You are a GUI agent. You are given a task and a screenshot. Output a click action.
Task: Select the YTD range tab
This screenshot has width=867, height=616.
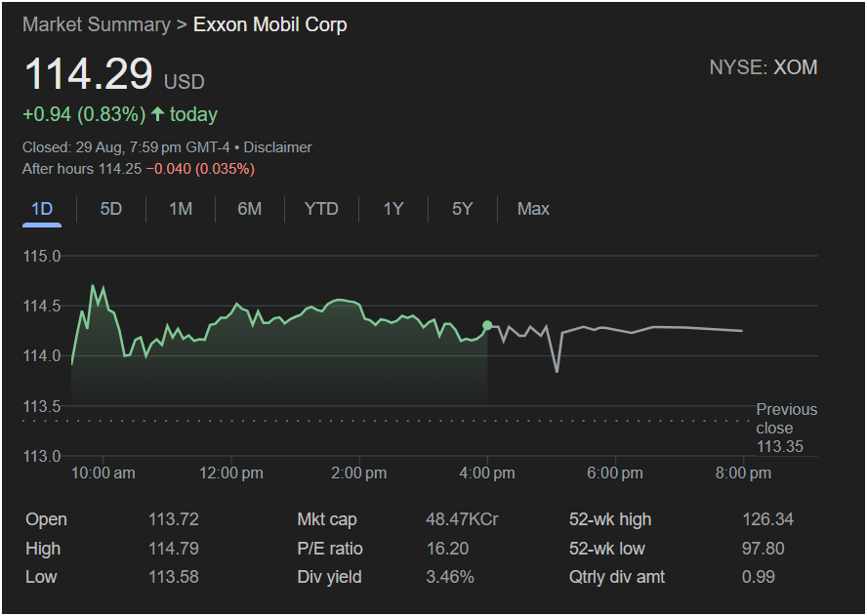tap(321, 209)
